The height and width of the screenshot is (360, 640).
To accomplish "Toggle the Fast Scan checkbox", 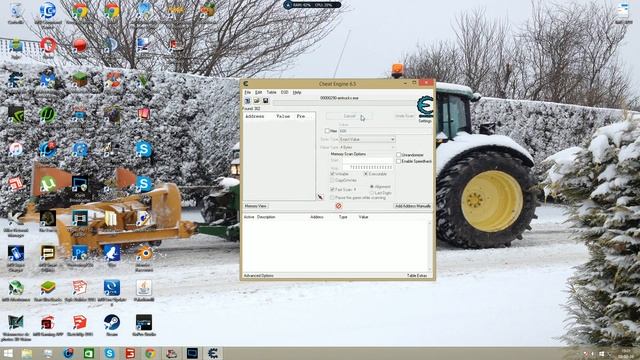I will [x=332, y=190].
